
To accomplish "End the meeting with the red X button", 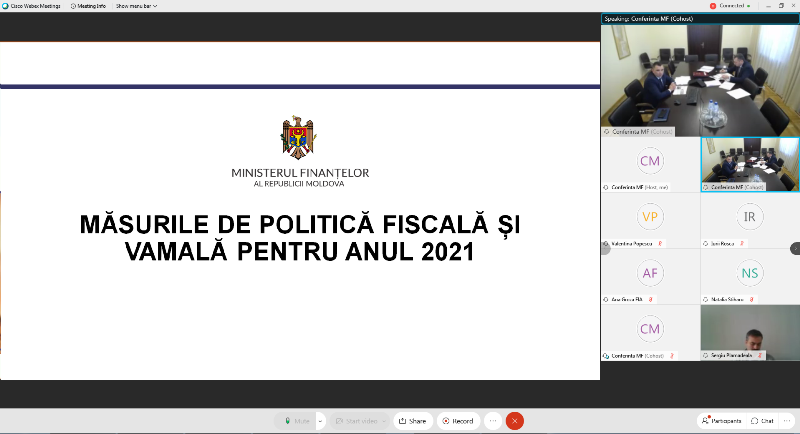I will [x=515, y=421].
